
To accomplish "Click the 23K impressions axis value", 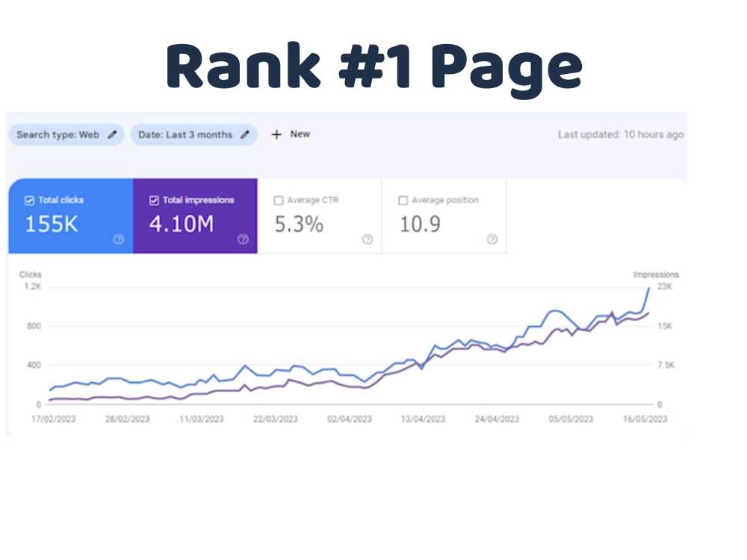I will tap(665, 286).
